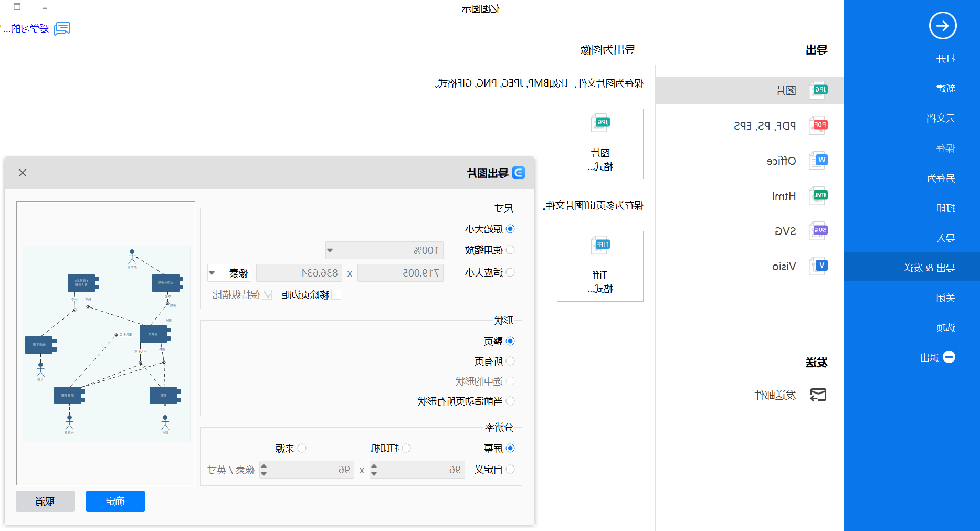The width and height of the screenshot is (980, 531).
Task: Click the 导出图片 dialog logo icon
Action: coord(518,173)
